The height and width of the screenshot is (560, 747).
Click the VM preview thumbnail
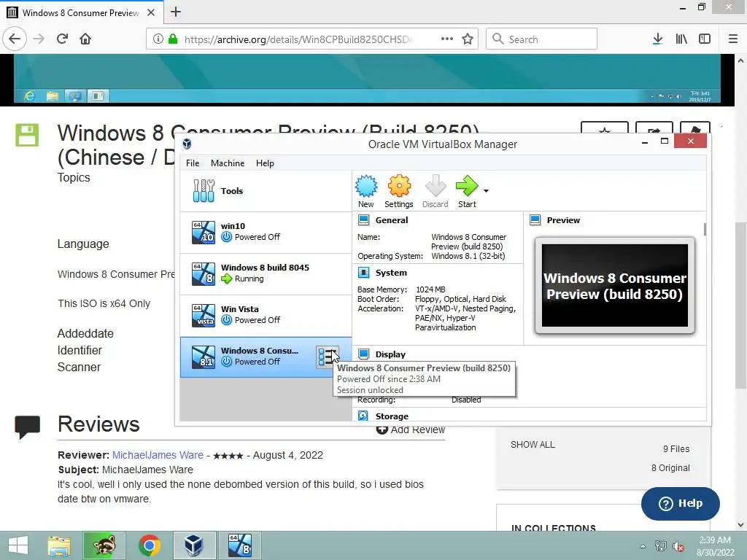(614, 286)
